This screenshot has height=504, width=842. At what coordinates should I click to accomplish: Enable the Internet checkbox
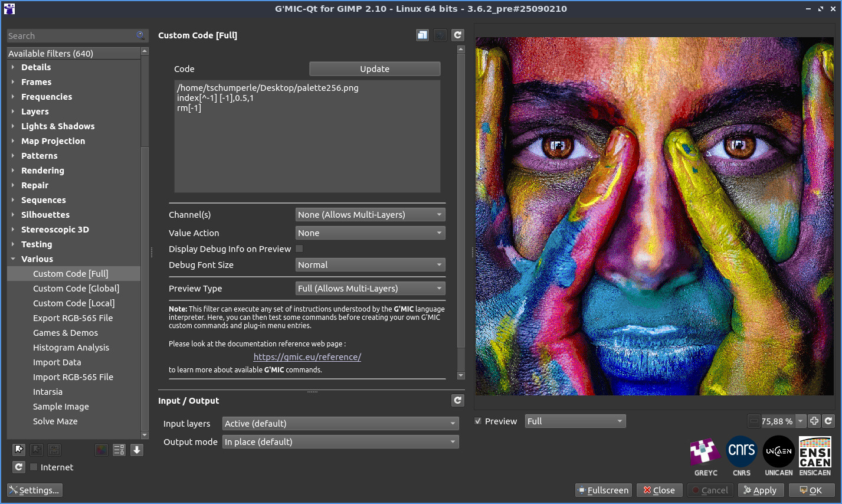click(x=34, y=467)
